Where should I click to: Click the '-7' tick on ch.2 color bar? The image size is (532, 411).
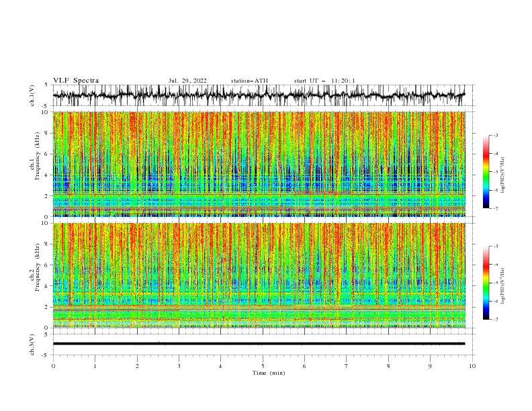pyautogui.click(x=496, y=319)
